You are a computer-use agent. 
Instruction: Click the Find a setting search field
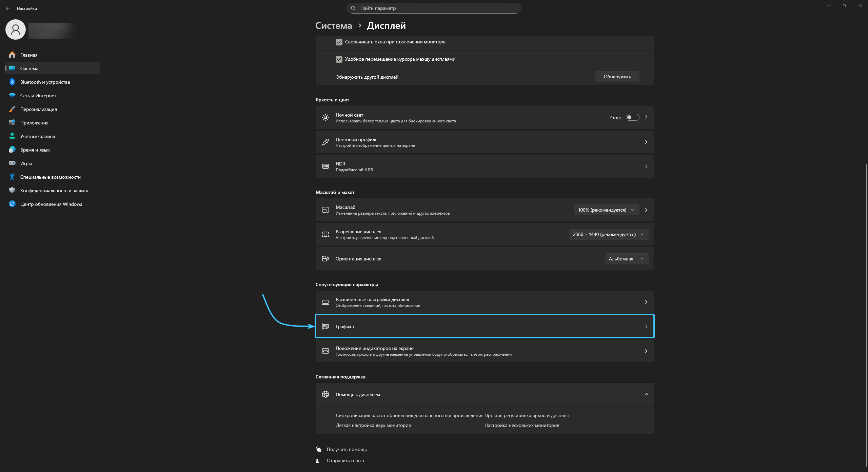(x=434, y=8)
